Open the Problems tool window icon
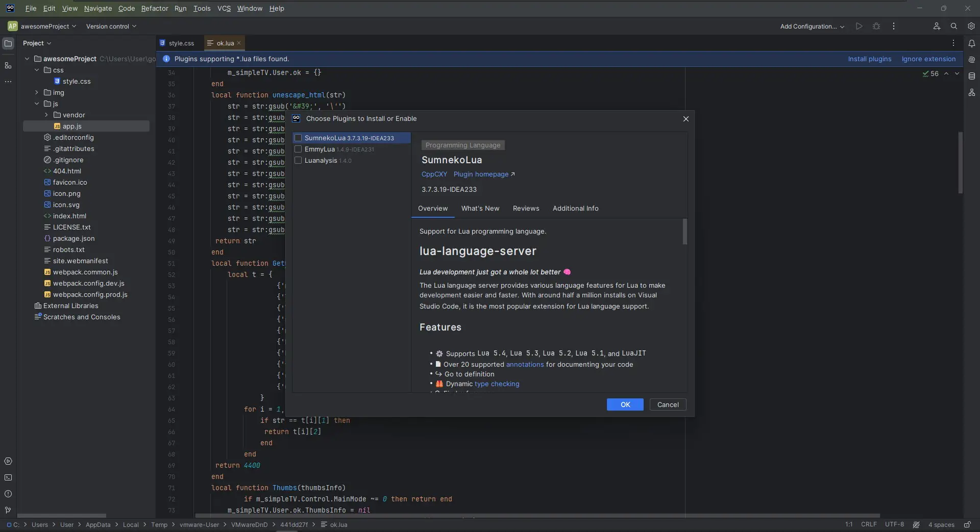980x532 pixels. point(8,494)
